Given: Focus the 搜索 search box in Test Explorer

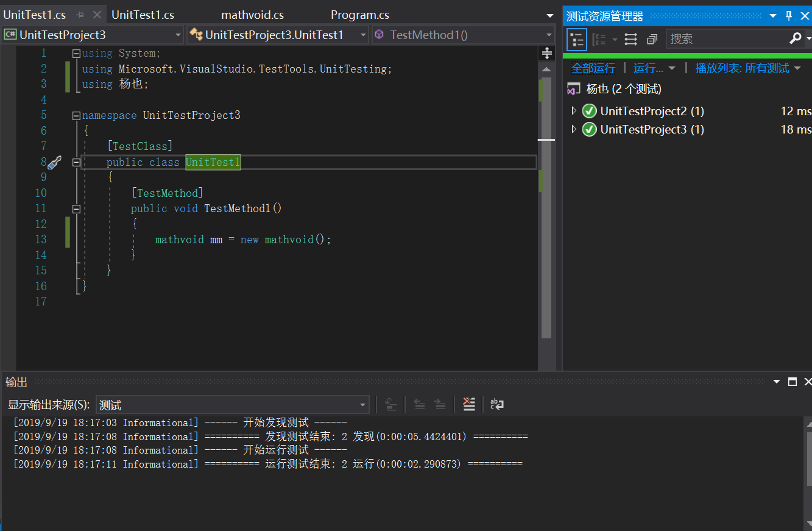Looking at the screenshot, I should point(727,39).
